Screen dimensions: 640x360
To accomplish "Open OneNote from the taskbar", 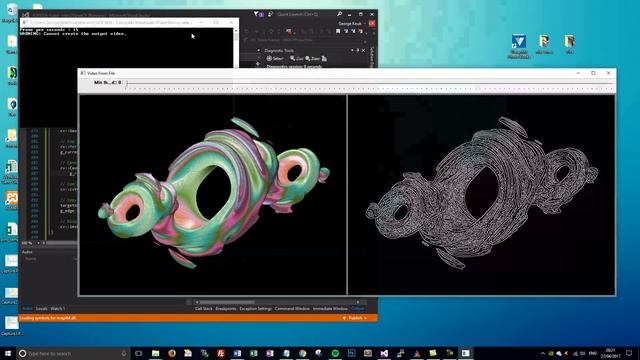I will [270, 353].
